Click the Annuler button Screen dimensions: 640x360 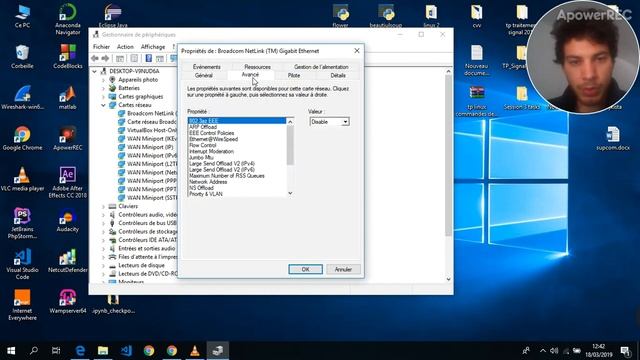pyautogui.click(x=343, y=269)
